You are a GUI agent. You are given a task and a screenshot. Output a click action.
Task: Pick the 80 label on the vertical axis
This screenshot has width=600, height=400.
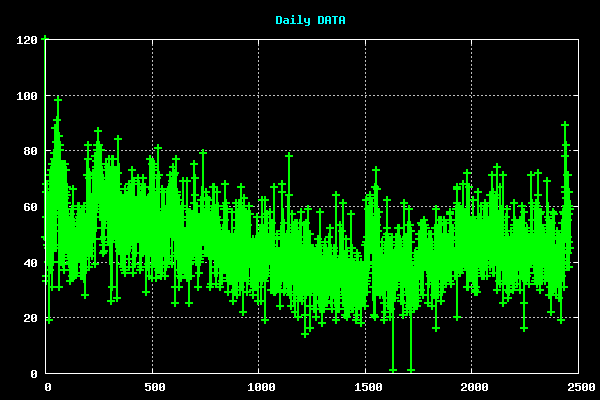tap(30, 152)
